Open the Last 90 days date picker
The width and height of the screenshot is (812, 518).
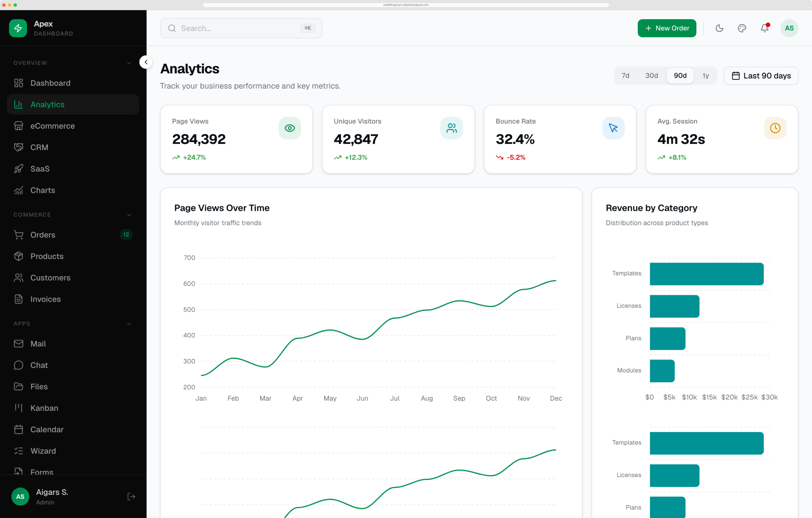(761, 76)
